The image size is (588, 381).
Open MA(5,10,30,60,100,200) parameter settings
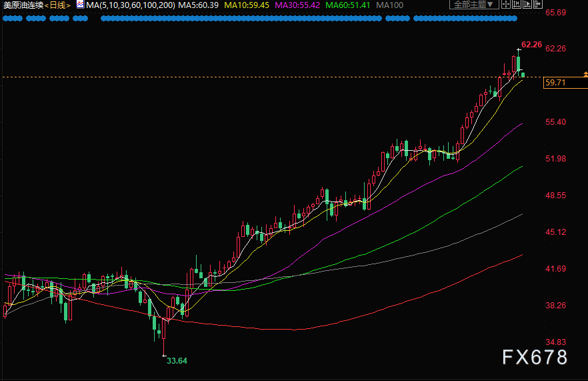[x=131, y=5]
